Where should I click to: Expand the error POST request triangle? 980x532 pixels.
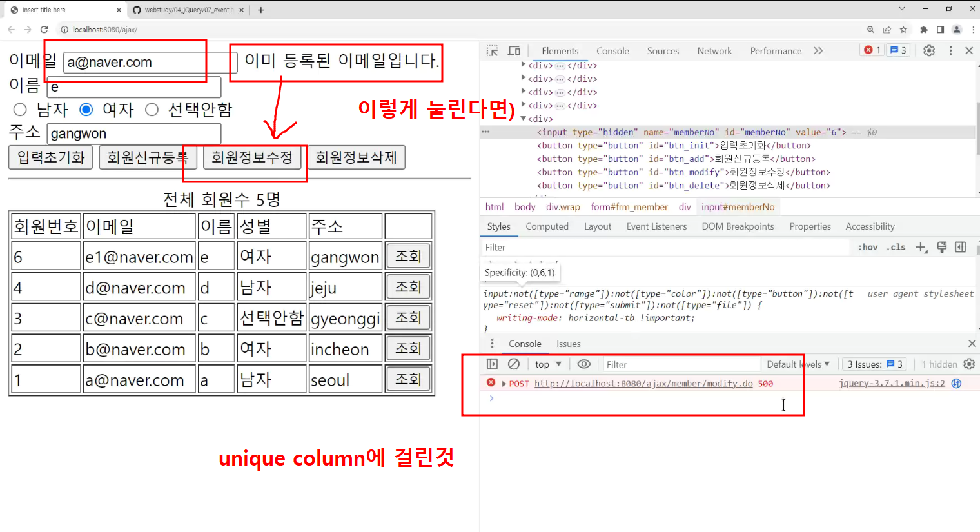504,383
